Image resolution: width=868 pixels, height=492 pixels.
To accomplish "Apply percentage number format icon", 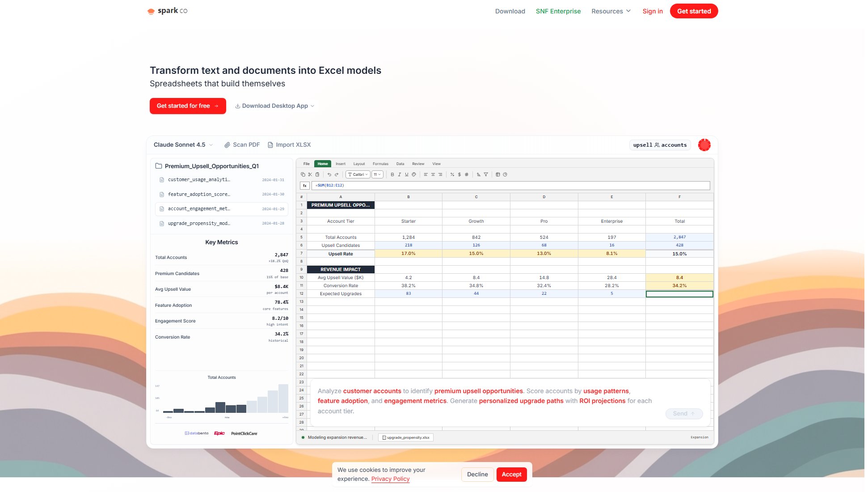I will click(452, 174).
